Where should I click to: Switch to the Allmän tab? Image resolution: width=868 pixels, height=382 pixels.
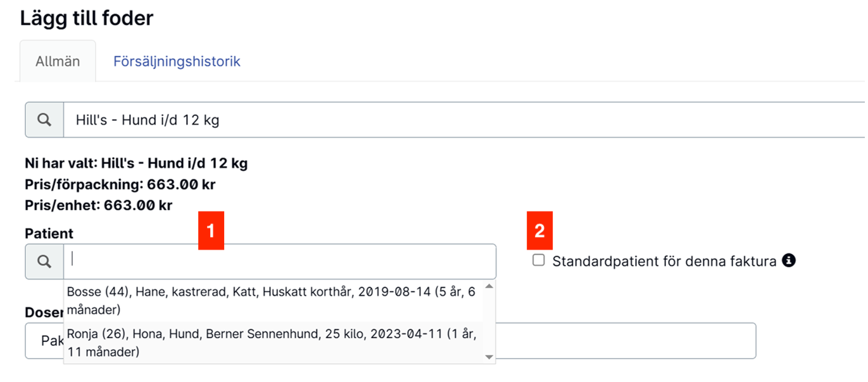[x=58, y=61]
